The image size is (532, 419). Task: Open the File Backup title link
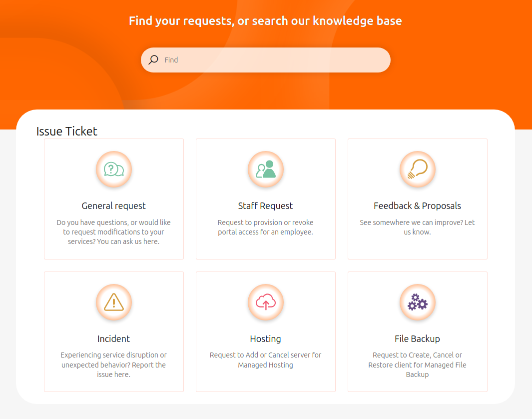(x=418, y=339)
